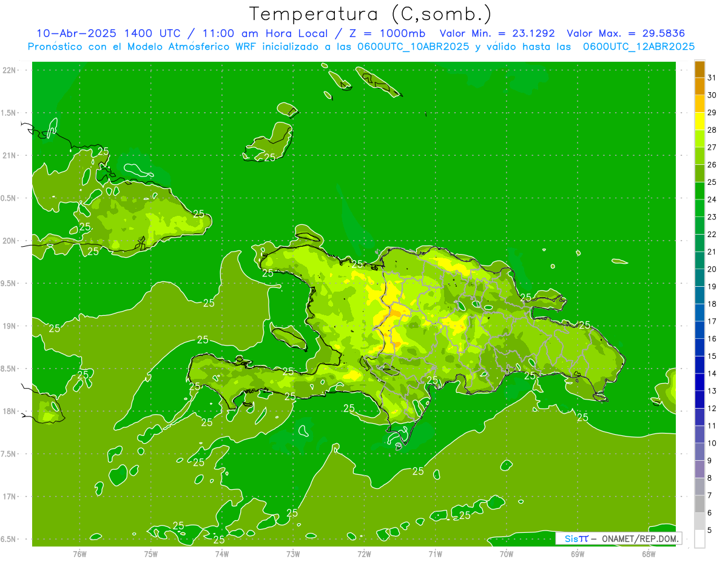Screen dimensions: 728x562
Task: Click the "71W" longitude label
Action: [435, 554]
